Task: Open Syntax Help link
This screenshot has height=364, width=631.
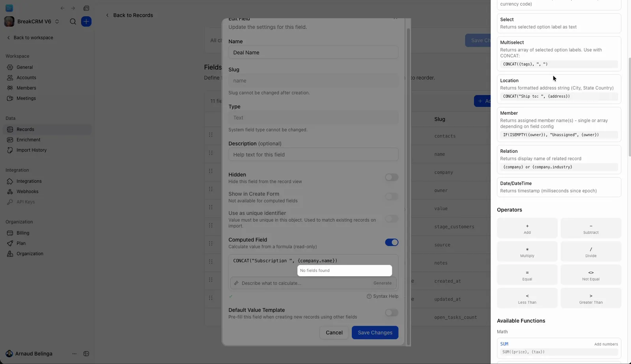Action: point(383,296)
